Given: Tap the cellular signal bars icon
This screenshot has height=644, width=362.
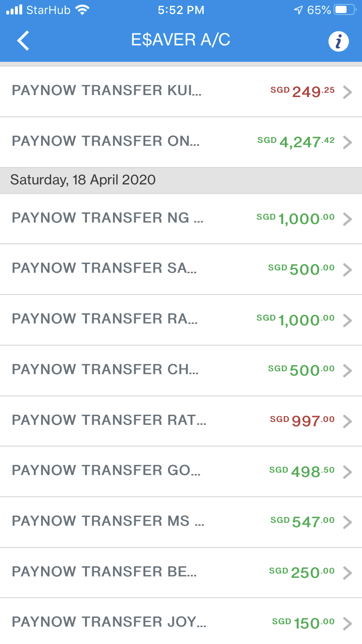Looking at the screenshot, I should coord(14,10).
